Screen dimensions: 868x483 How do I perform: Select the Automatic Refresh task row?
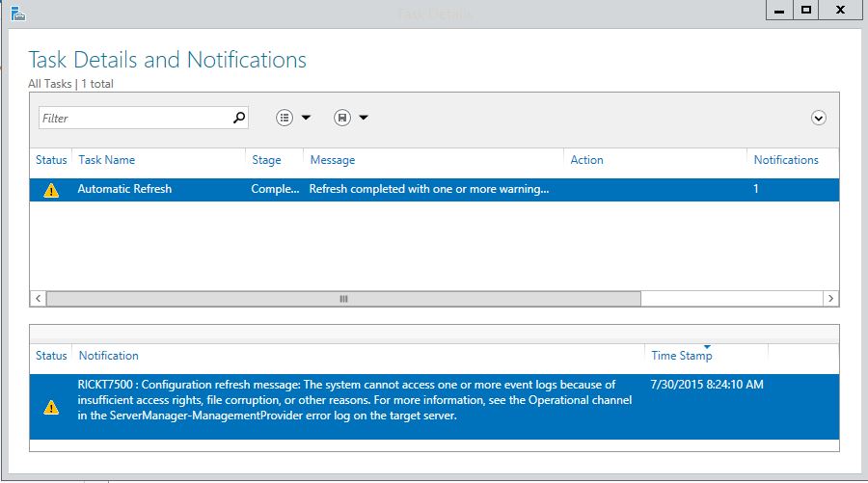pos(434,189)
